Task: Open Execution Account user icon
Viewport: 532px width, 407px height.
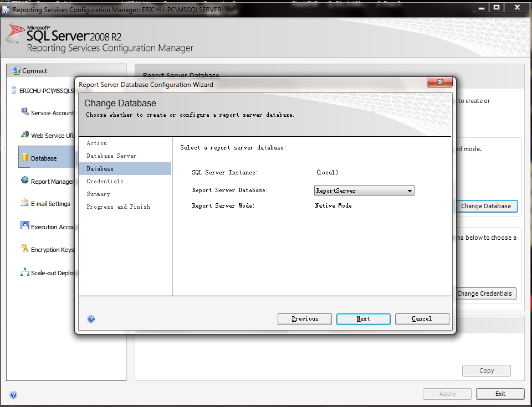Action: [25, 225]
